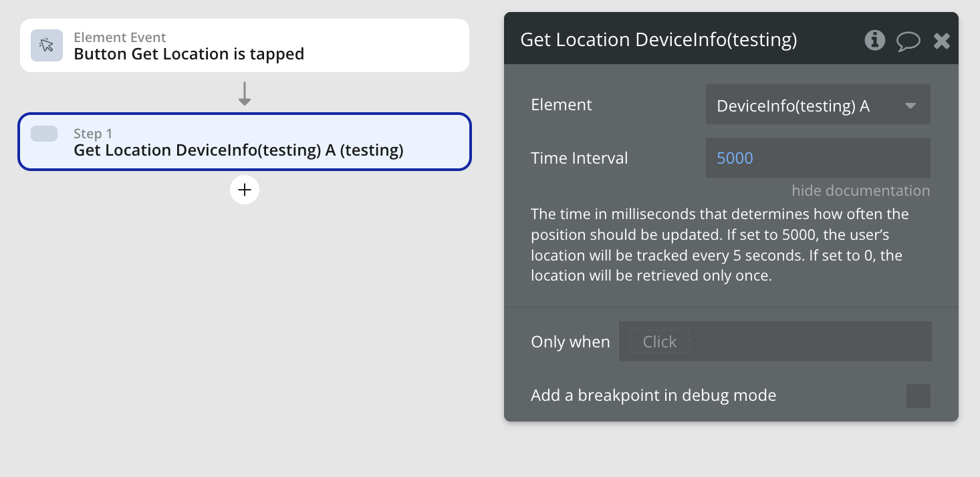Click the "hide documentation" link
Image resolution: width=980 pixels, height=477 pixels.
pos(860,191)
